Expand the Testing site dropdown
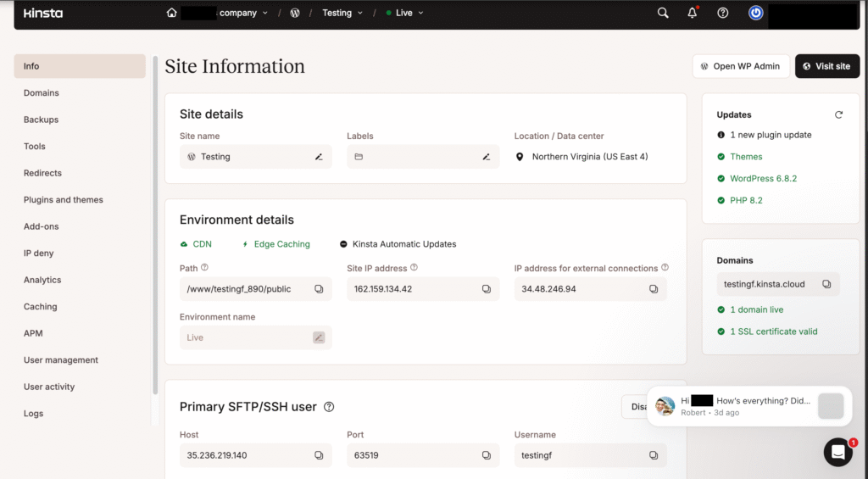The image size is (868, 479). click(359, 14)
